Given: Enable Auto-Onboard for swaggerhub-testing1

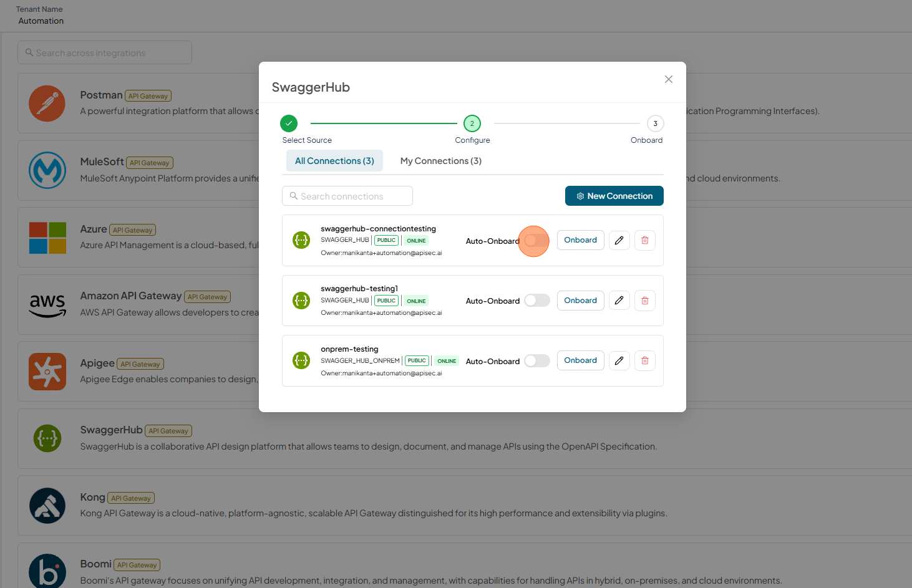Looking at the screenshot, I should pos(536,301).
